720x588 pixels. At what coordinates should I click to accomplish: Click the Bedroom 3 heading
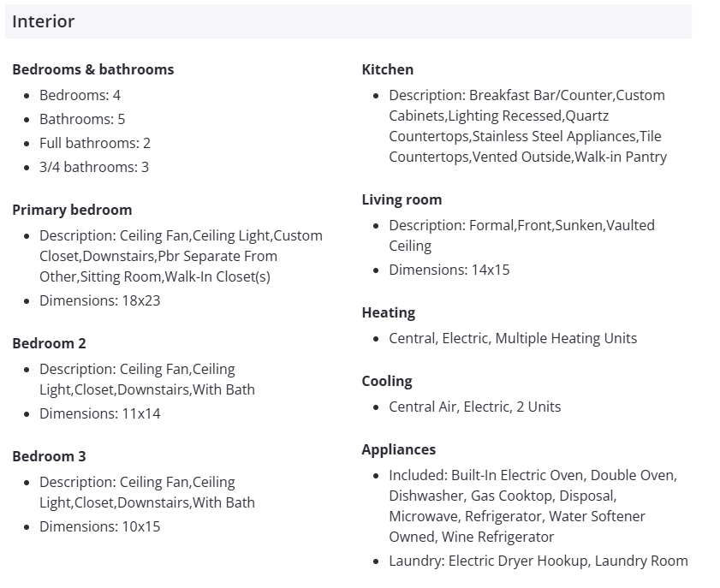49,456
